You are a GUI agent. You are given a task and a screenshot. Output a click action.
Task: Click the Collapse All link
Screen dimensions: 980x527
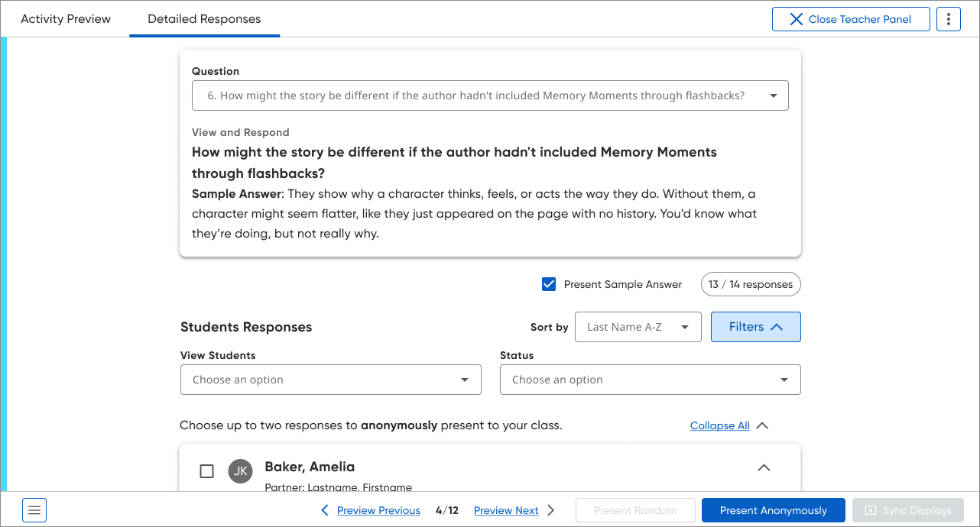(x=719, y=425)
